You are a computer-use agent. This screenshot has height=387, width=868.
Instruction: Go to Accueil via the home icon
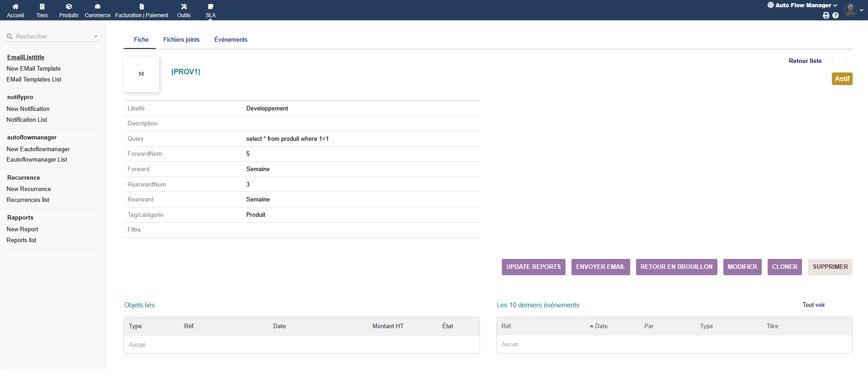click(x=15, y=7)
